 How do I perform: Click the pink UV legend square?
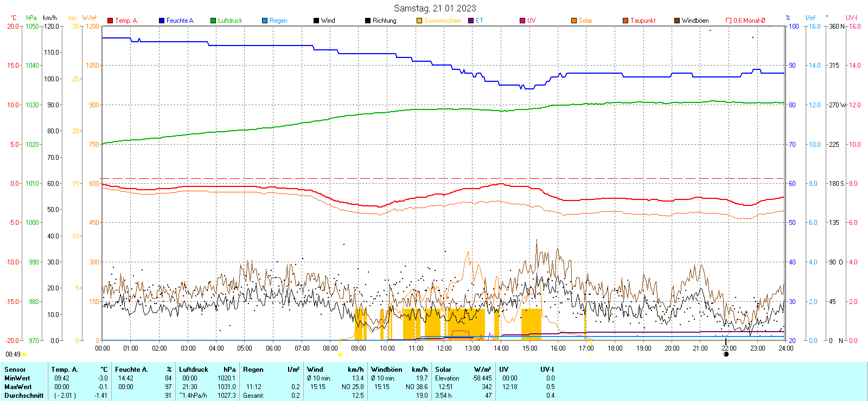[522, 21]
